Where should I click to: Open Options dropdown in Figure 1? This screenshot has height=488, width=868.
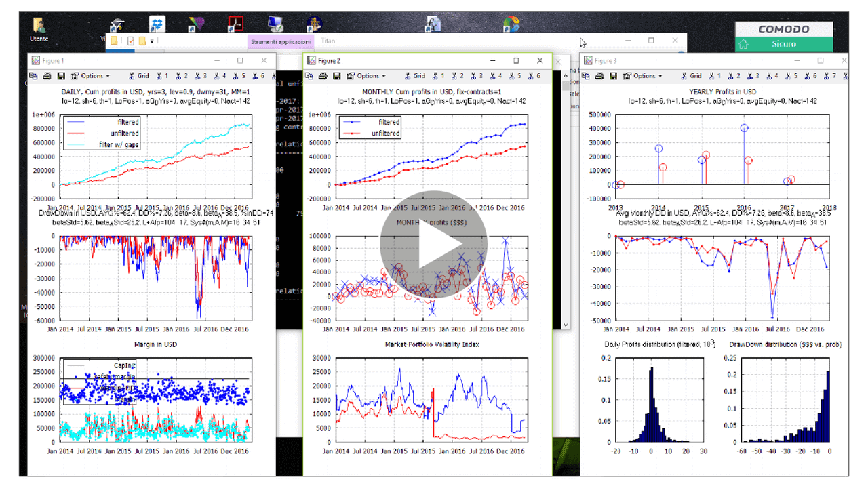90,76
